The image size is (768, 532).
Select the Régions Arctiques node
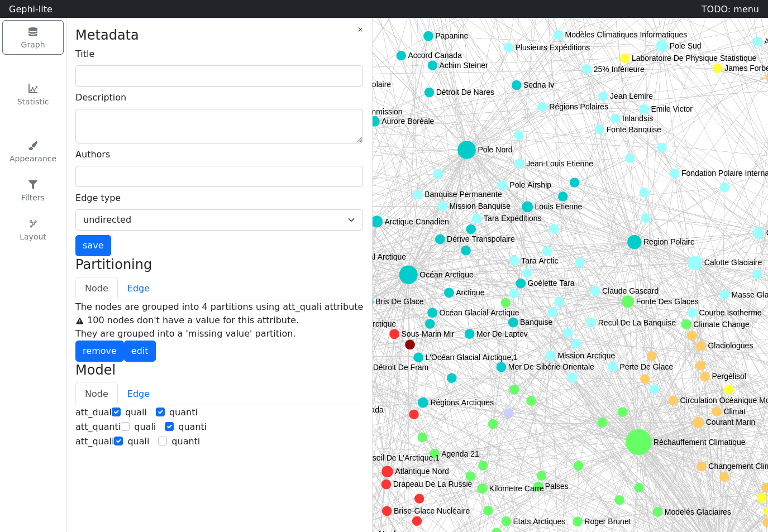pos(423,402)
